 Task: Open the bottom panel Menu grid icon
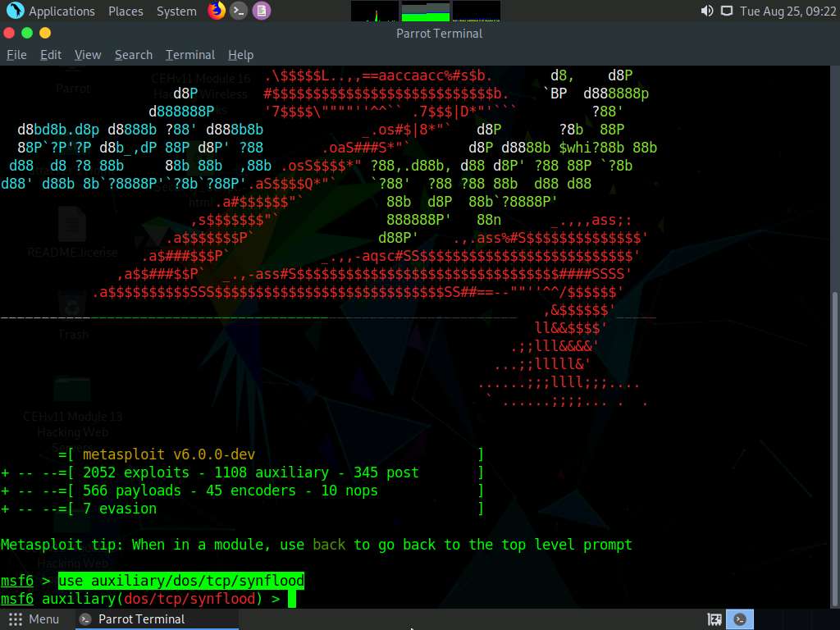click(x=16, y=619)
